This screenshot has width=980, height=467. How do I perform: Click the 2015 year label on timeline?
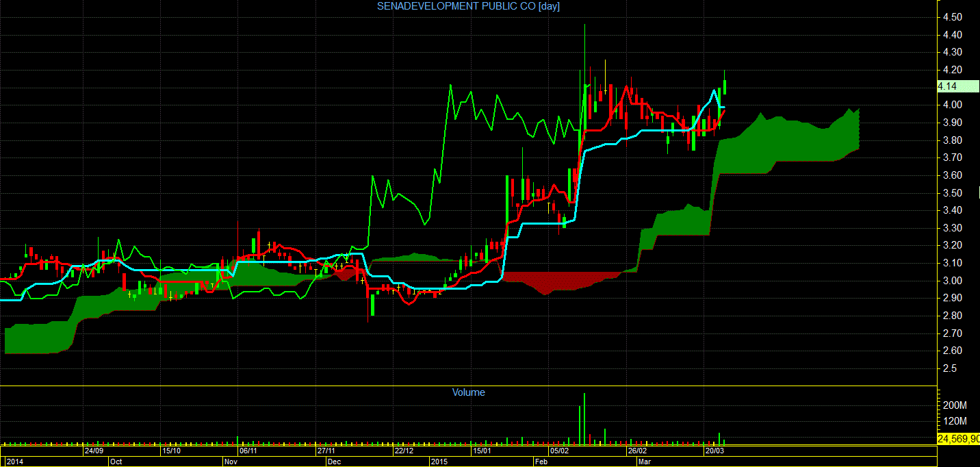438,462
